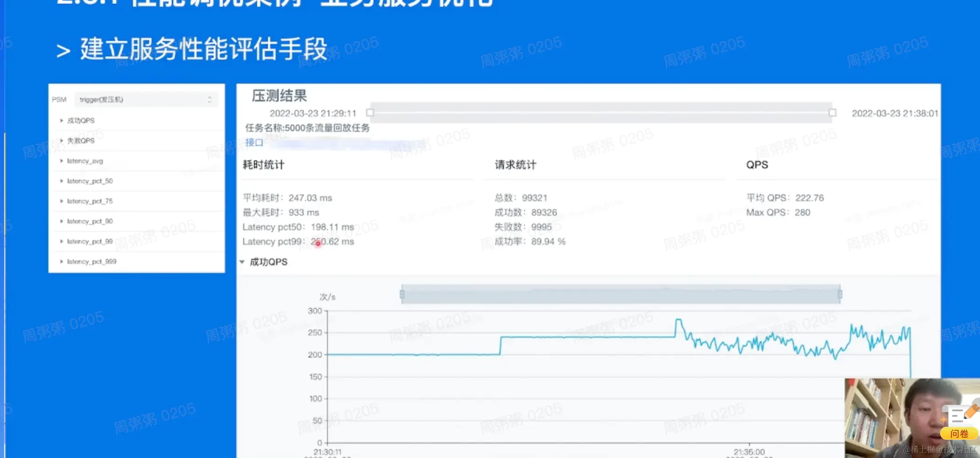This screenshot has width=980, height=458.
Task: Open the PSM trigger dropdown
Action: click(146, 99)
